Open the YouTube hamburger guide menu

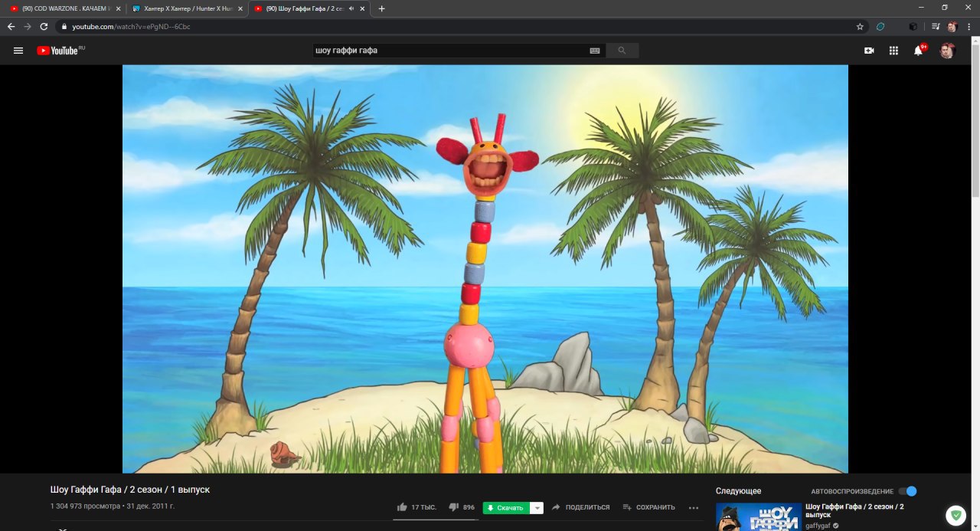tap(18, 51)
